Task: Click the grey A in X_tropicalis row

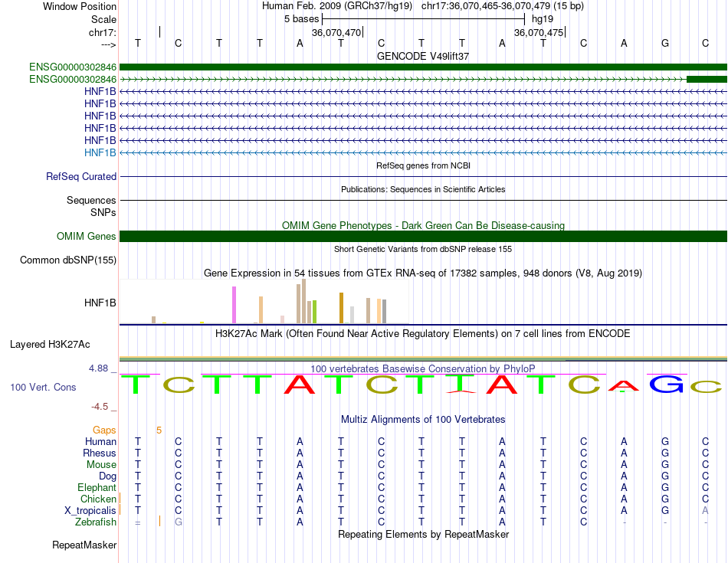Action: tap(705, 511)
